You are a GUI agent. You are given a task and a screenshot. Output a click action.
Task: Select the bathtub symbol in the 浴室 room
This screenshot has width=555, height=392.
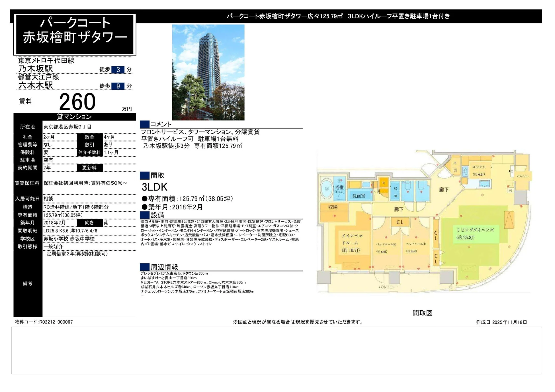(327, 187)
